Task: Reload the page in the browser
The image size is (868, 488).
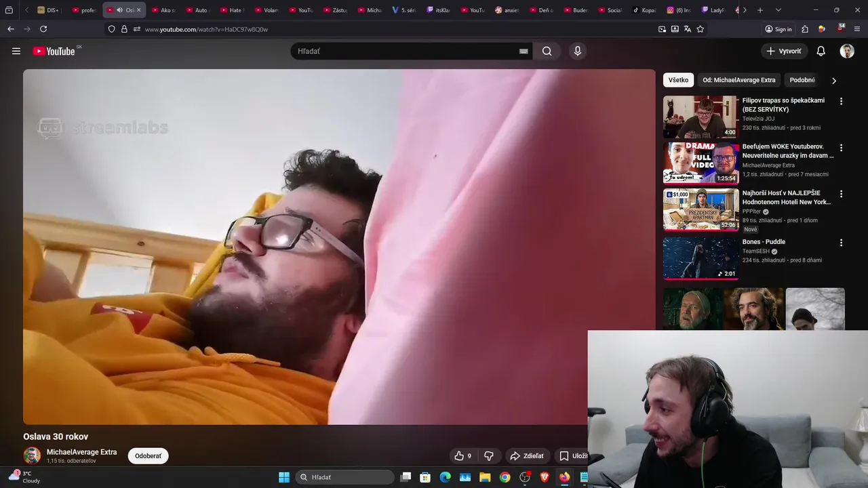Action: click(43, 29)
